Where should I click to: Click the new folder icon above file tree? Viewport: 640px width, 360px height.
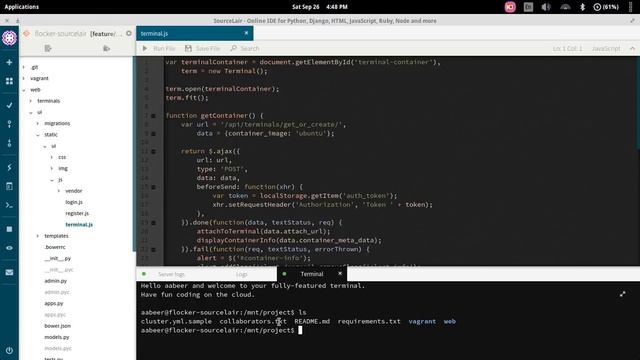[x=107, y=49]
